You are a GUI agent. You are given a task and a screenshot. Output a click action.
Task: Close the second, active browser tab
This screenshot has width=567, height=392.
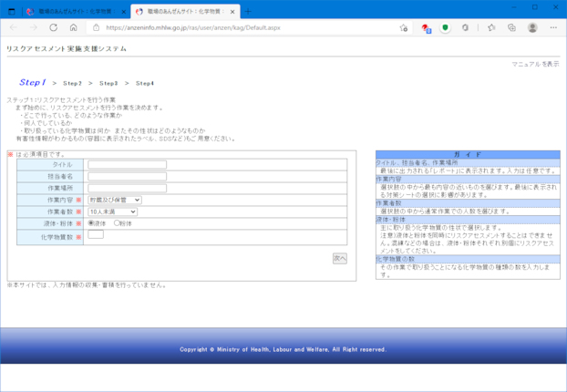click(x=232, y=12)
